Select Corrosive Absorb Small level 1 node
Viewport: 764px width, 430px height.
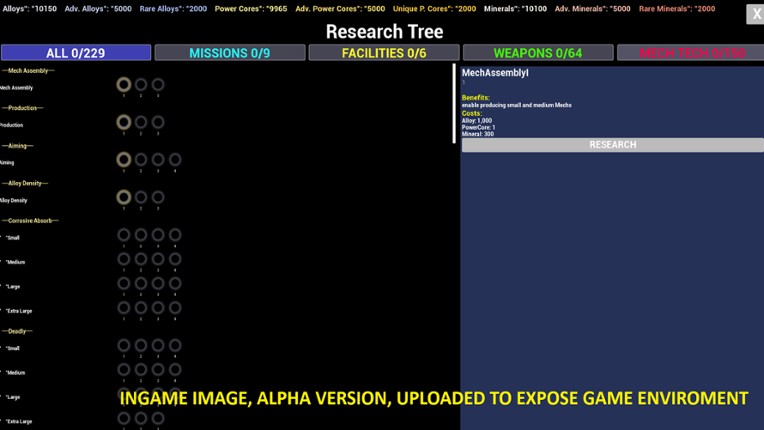pos(124,235)
